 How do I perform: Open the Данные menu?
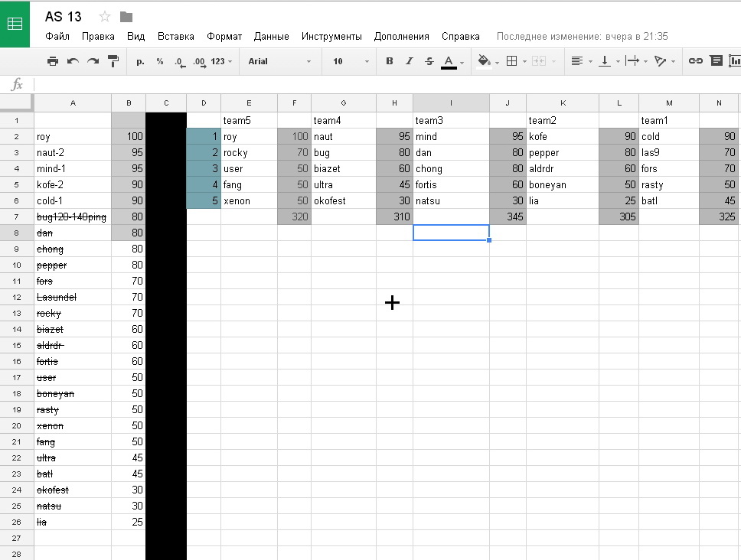pyautogui.click(x=271, y=37)
